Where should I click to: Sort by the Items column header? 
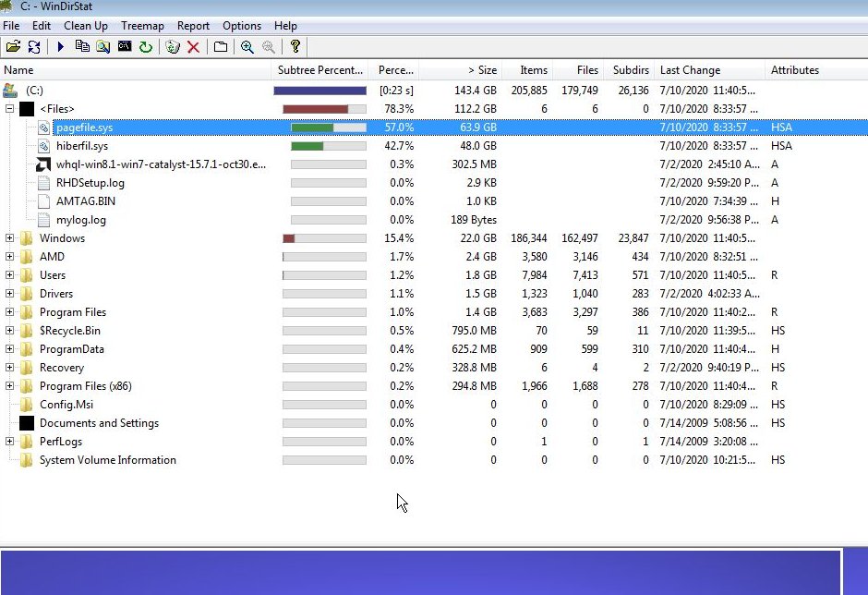[527, 70]
